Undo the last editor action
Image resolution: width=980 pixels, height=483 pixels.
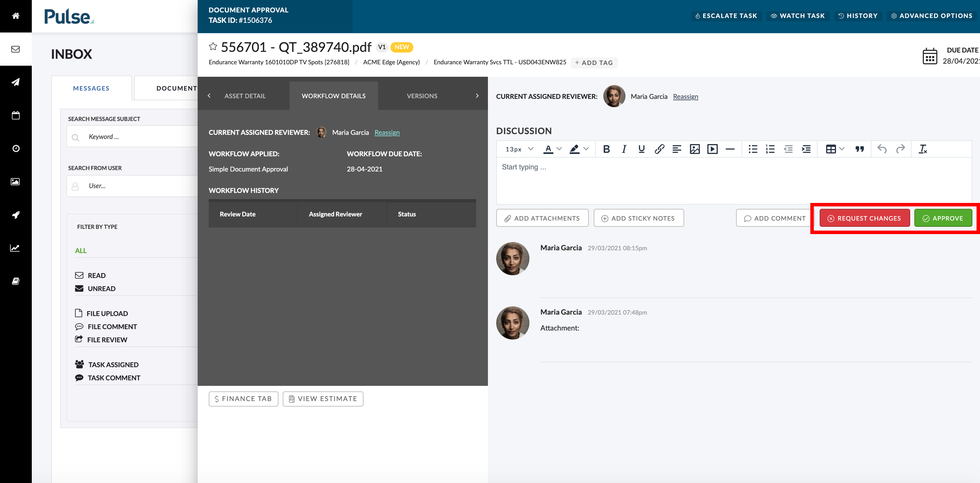coord(882,149)
